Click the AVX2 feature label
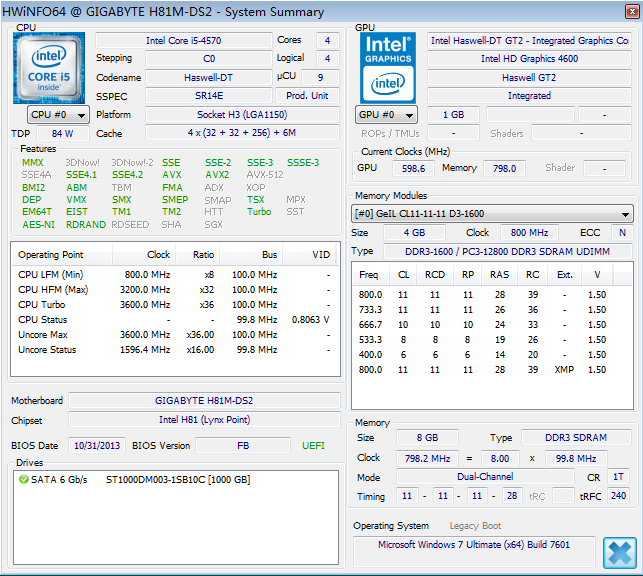The width and height of the screenshot is (643, 576). [217, 175]
